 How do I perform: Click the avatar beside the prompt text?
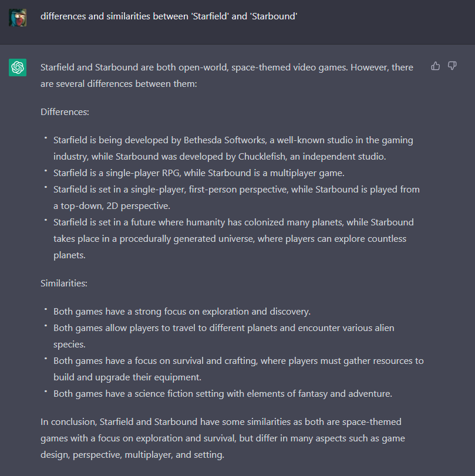pyautogui.click(x=17, y=18)
